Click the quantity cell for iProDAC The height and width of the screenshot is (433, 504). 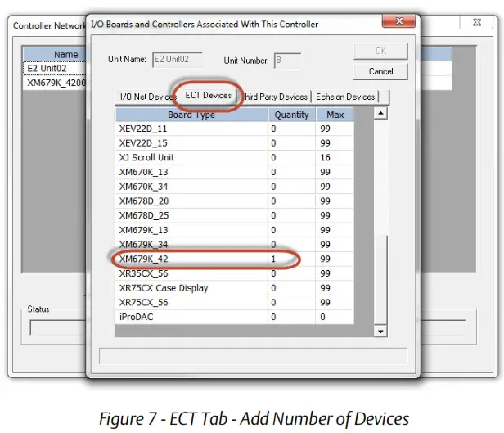(x=291, y=317)
